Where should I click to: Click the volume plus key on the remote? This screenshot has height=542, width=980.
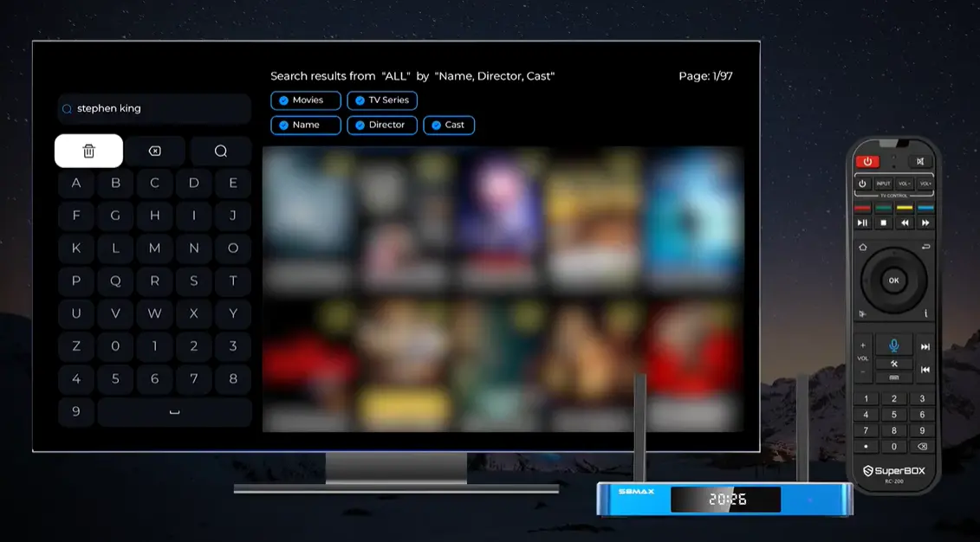(x=862, y=345)
